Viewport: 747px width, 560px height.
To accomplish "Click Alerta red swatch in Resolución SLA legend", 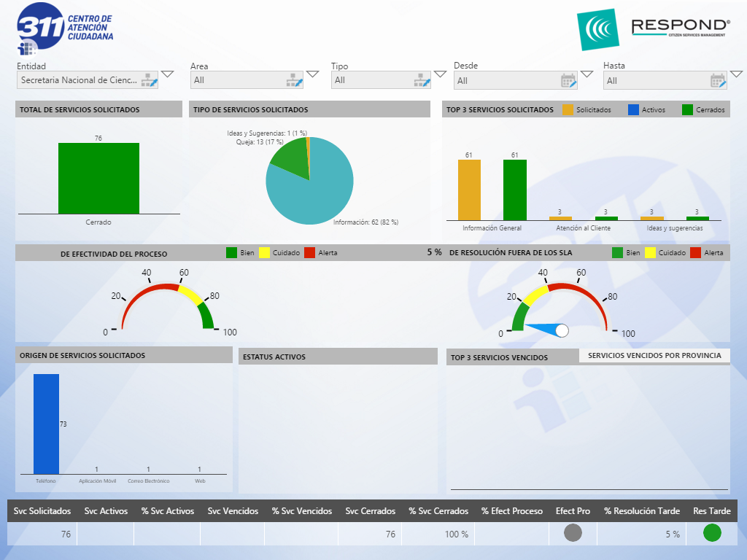I will point(695,252).
